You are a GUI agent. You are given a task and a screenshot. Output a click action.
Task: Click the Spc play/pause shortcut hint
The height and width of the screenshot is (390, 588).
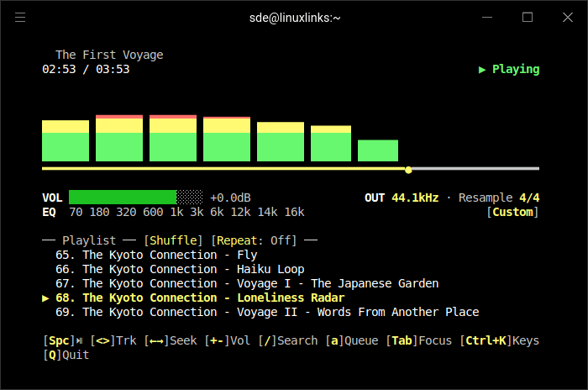pos(62,340)
